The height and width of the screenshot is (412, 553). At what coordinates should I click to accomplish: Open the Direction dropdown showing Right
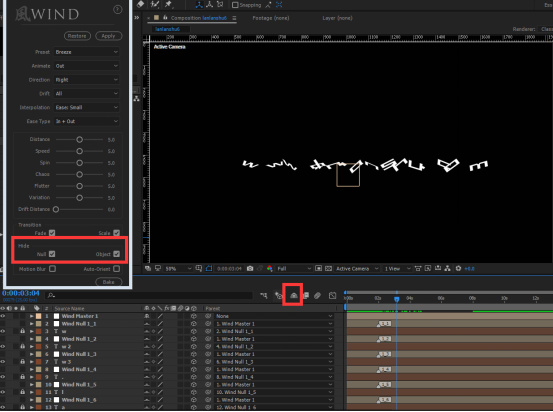(x=86, y=80)
